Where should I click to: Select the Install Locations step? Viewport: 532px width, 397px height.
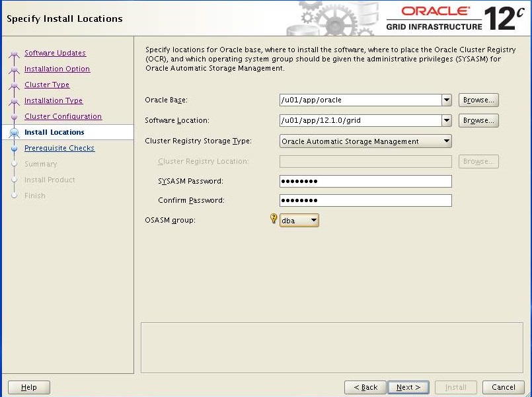tap(54, 132)
